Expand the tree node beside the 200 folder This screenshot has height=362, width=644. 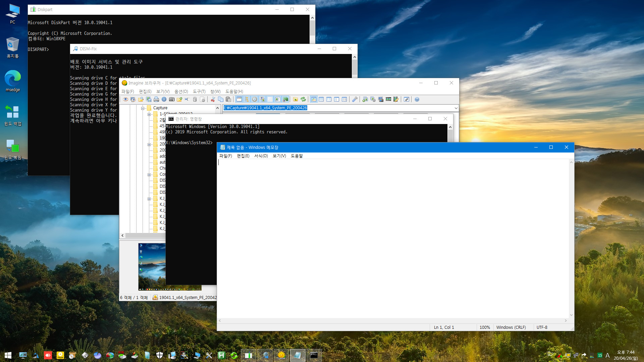(x=149, y=144)
